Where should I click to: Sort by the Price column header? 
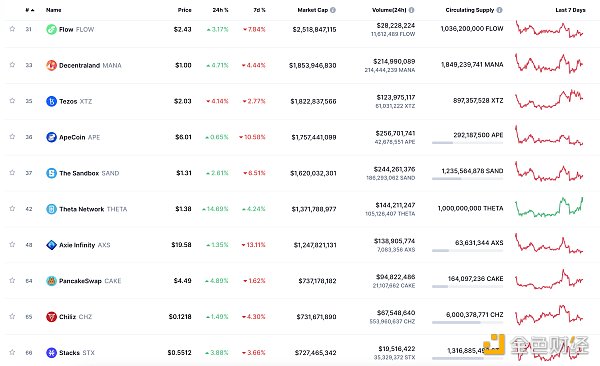pos(184,10)
